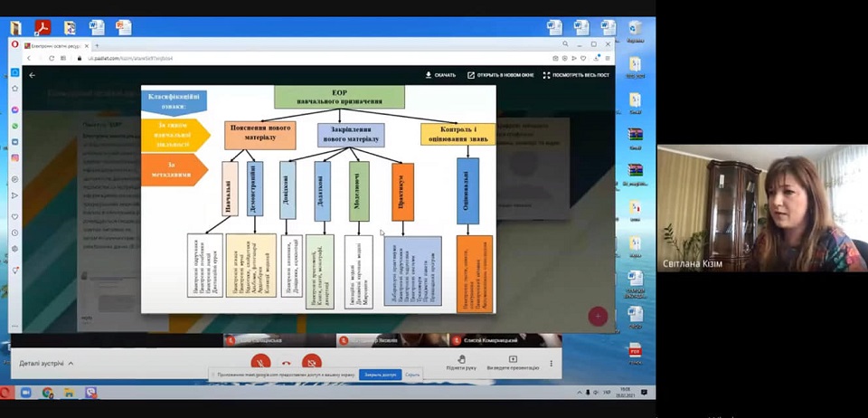This screenshot has height=418, width=868.
Task: Expand Opera sidebar three-dots settings
Action: point(15,326)
